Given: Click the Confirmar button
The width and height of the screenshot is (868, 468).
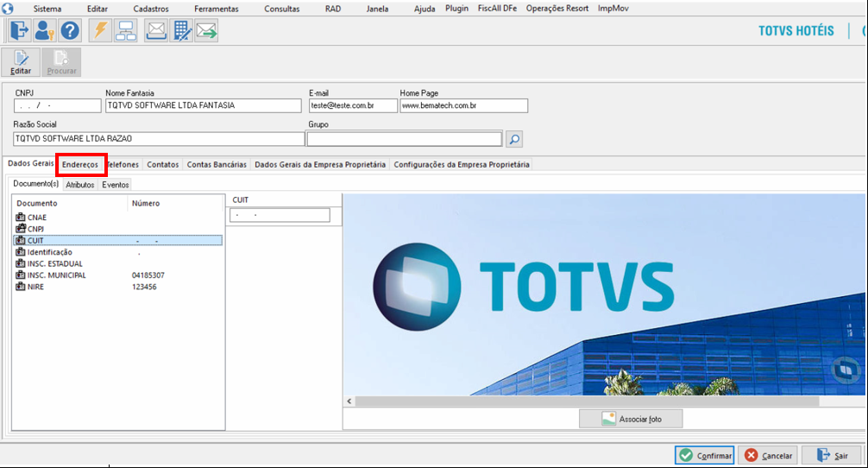Looking at the screenshot, I should point(705,455).
